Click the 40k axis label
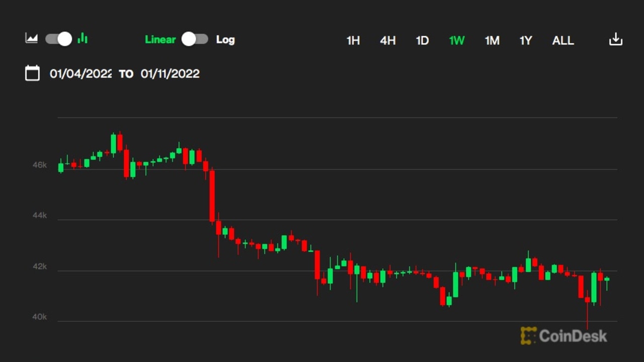This screenshot has width=644, height=362. coord(40,317)
